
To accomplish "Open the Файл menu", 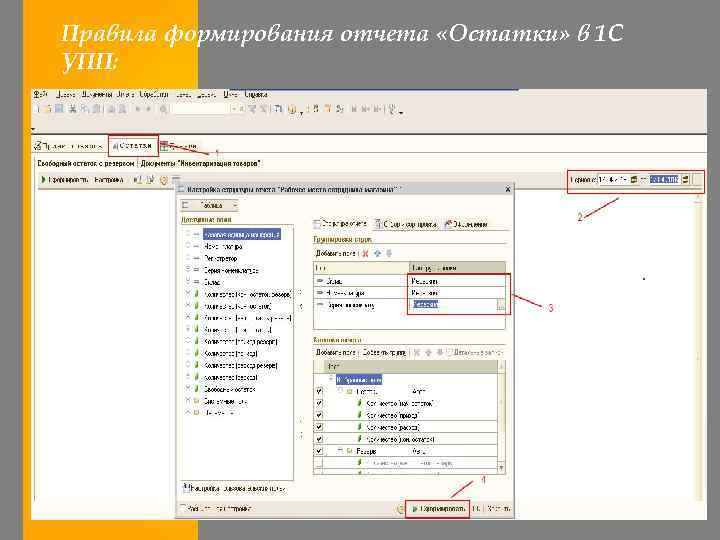I will (40, 94).
